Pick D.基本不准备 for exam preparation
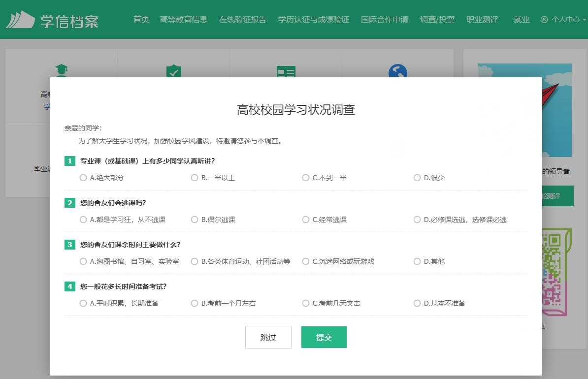The width and height of the screenshot is (588, 379). (x=417, y=303)
